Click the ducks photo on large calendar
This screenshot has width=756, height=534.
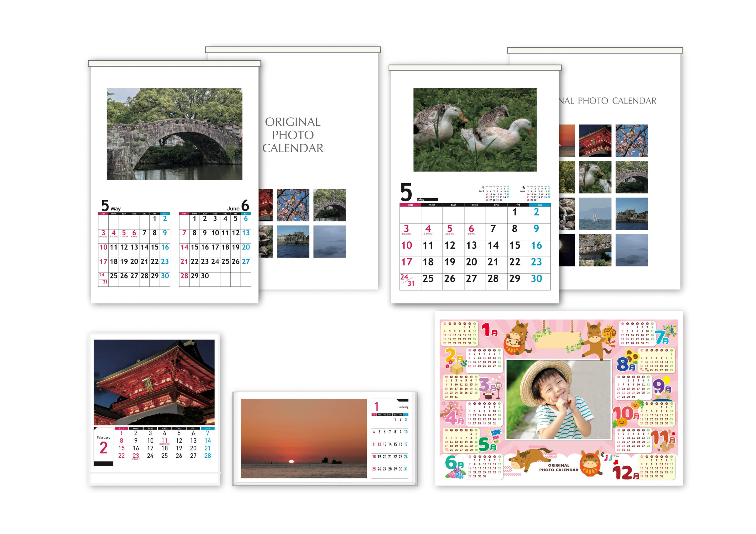(475, 130)
